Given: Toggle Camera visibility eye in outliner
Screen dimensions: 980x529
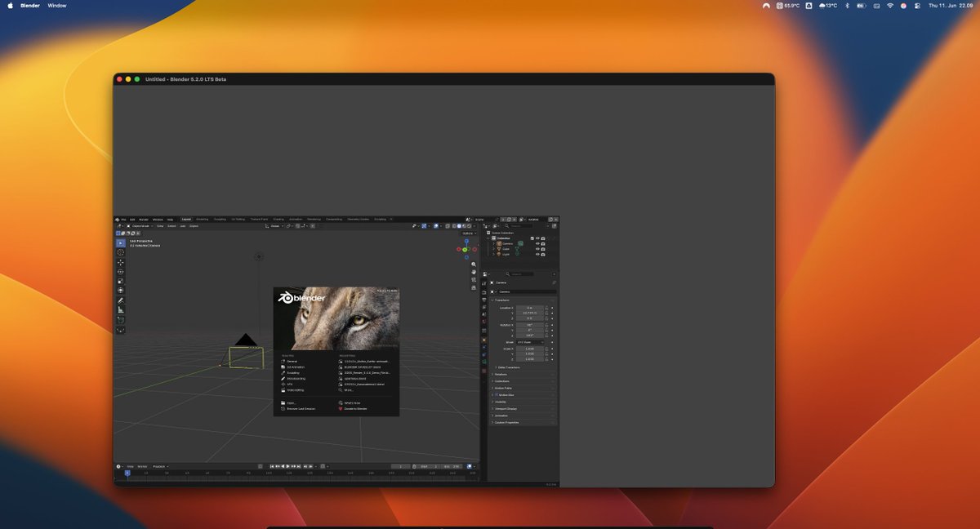Looking at the screenshot, I should tap(537, 243).
